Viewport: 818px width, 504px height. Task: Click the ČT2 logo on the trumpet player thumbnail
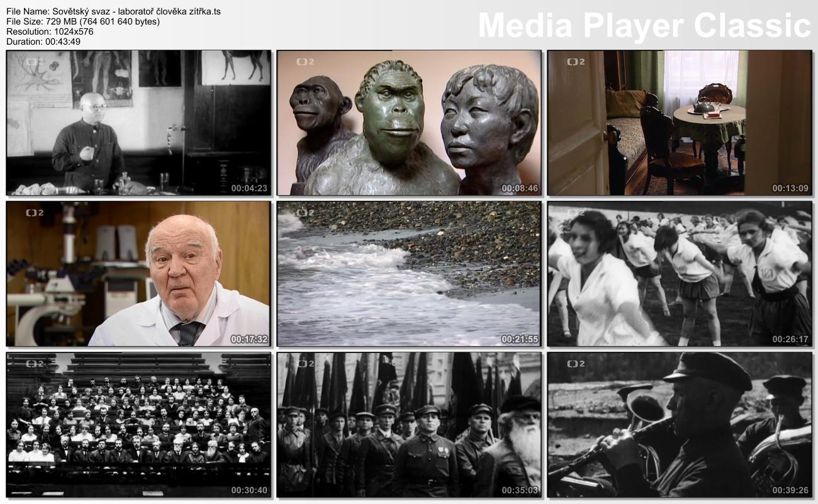pos(576,364)
